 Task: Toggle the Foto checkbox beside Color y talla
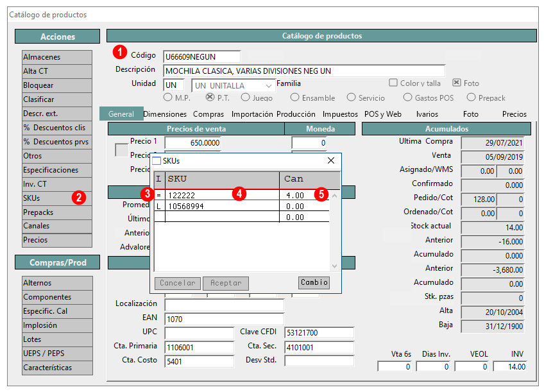(x=457, y=83)
